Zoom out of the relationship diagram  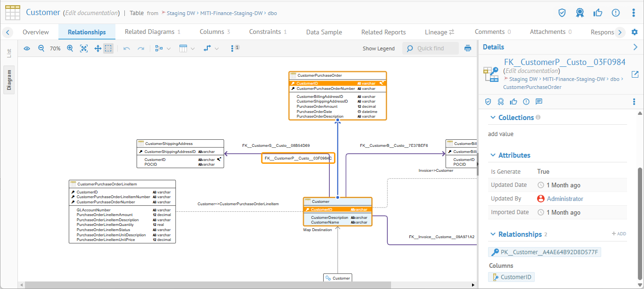click(x=41, y=48)
